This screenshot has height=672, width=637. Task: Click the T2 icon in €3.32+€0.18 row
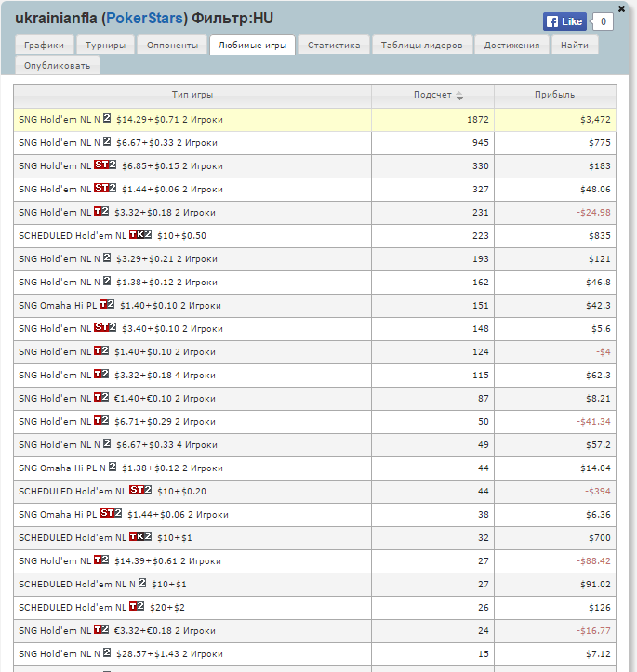pos(101,629)
